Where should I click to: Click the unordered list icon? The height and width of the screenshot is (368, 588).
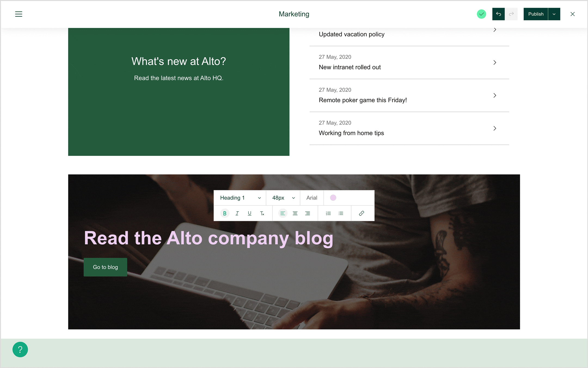point(341,213)
